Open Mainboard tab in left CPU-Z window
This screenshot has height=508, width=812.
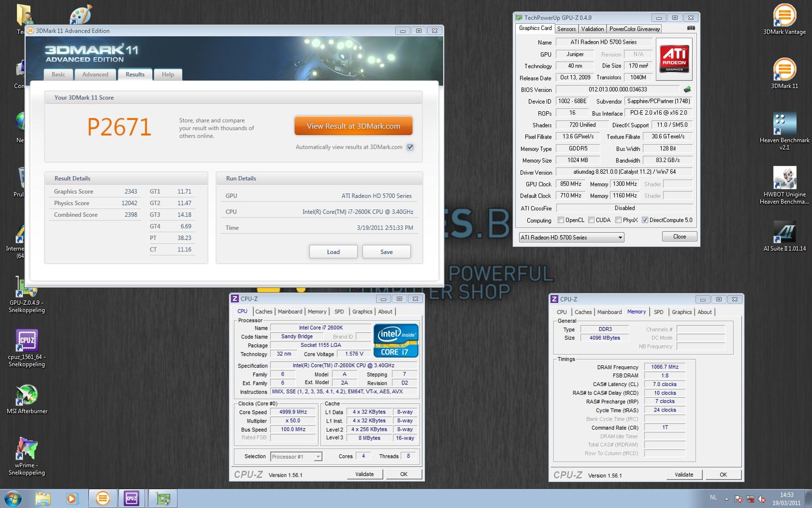(290, 311)
